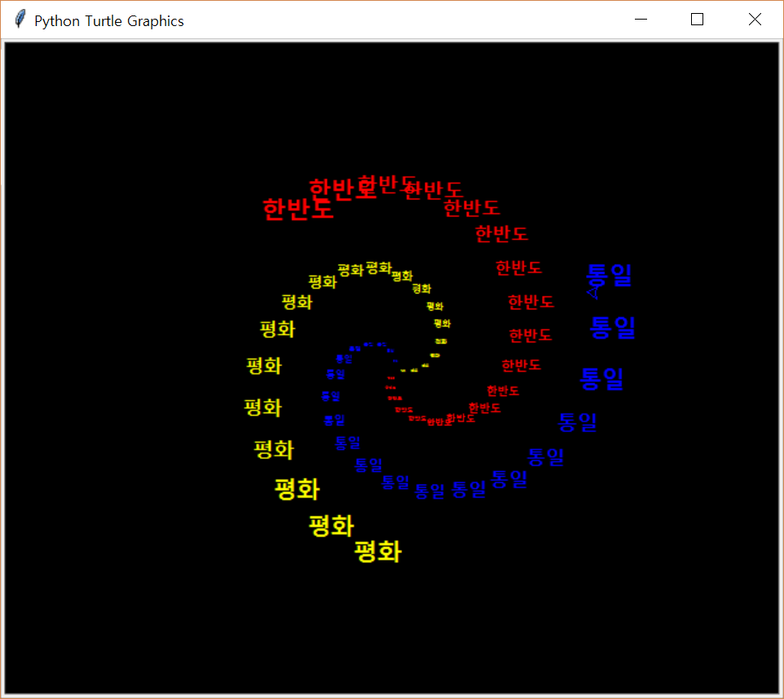Minimize the Python Turtle Graphics window

click(641, 20)
